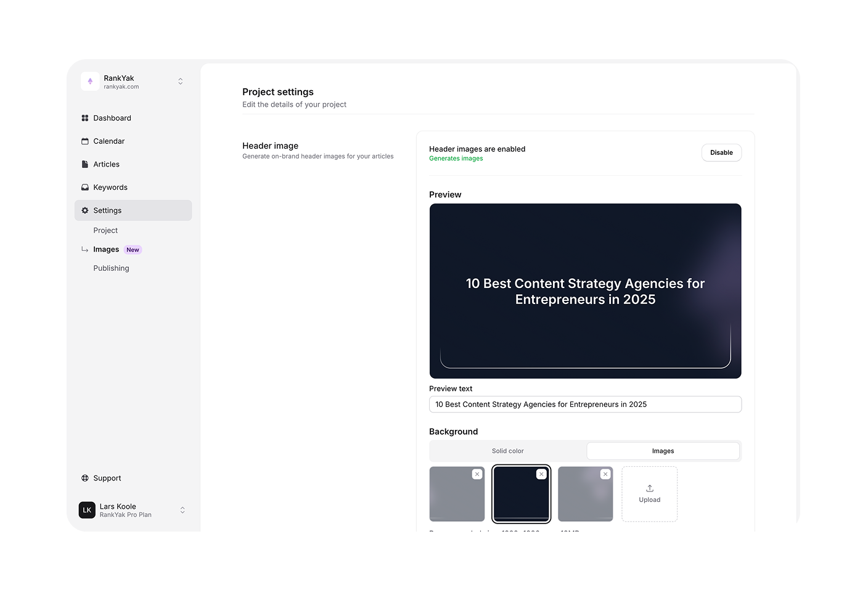This screenshot has height=592, width=868.
Task: Switch to Solid color background tab
Action: click(x=507, y=451)
